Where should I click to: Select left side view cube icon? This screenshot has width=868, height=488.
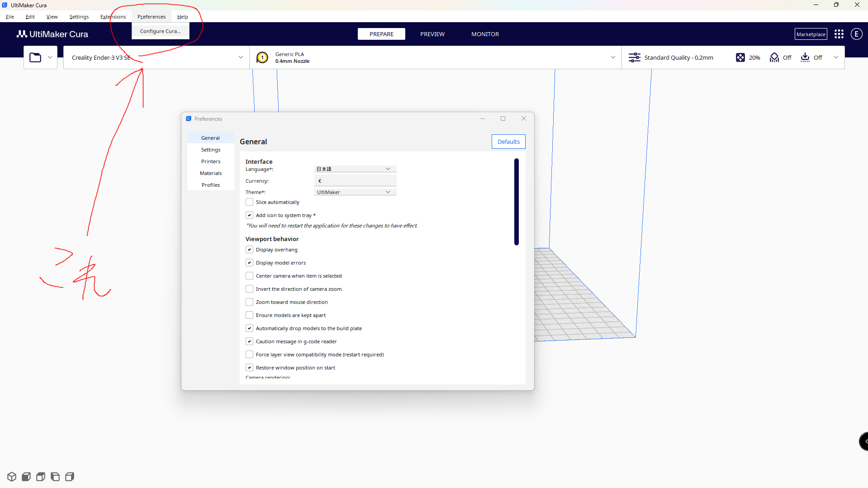coord(55,477)
